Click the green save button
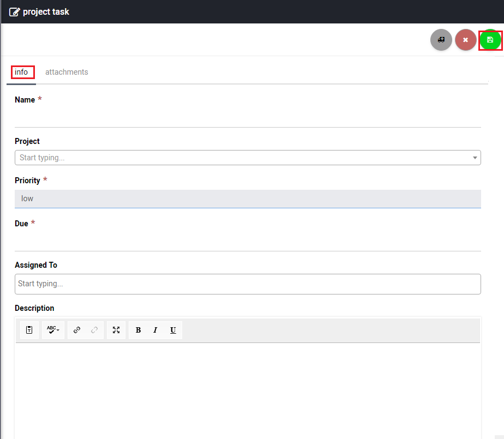Viewport: 504px width, 439px height. 490,40
